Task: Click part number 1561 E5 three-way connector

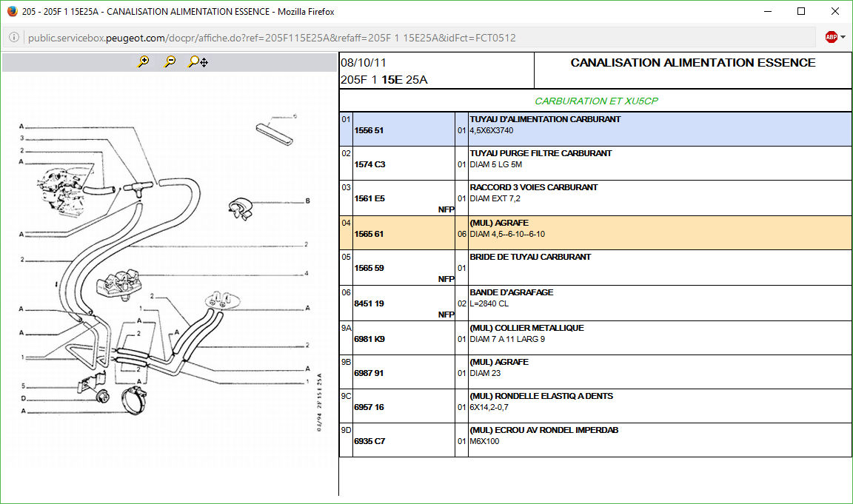Action: click(x=369, y=198)
